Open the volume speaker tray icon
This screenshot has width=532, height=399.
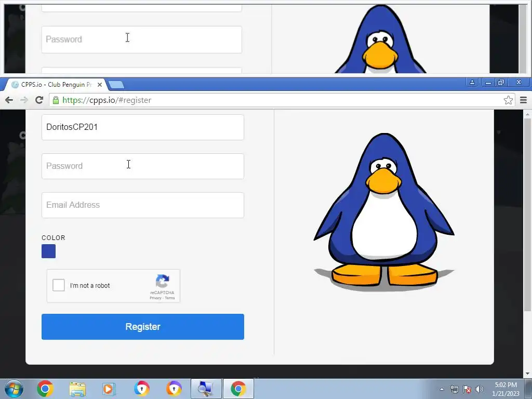[x=480, y=389]
